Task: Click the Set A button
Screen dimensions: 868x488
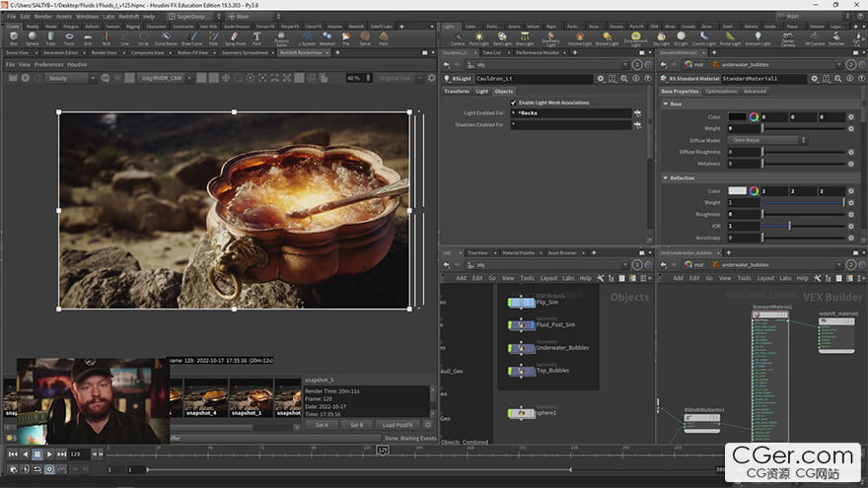Action: [x=322, y=425]
